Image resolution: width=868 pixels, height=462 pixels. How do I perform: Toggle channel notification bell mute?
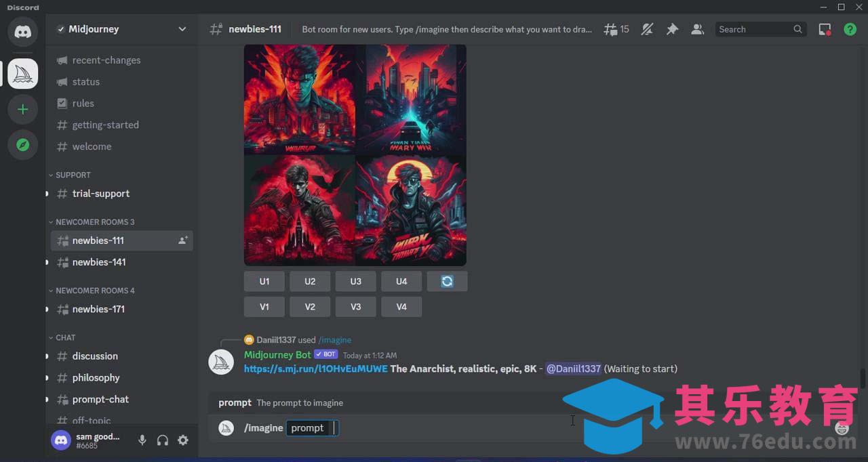pyautogui.click(x=648, y=29)
